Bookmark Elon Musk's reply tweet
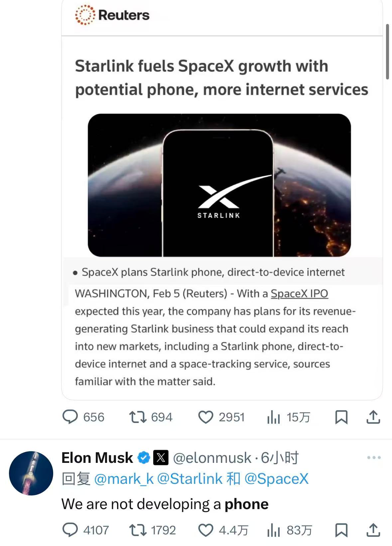Viewport: 392px width, 546px height. (x=341, y=530)
